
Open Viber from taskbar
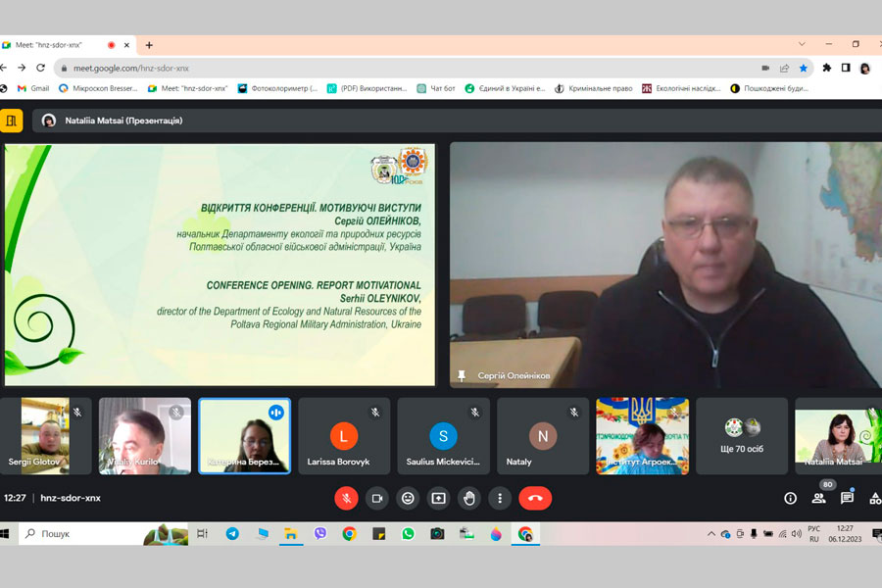(x=320, y=533)
